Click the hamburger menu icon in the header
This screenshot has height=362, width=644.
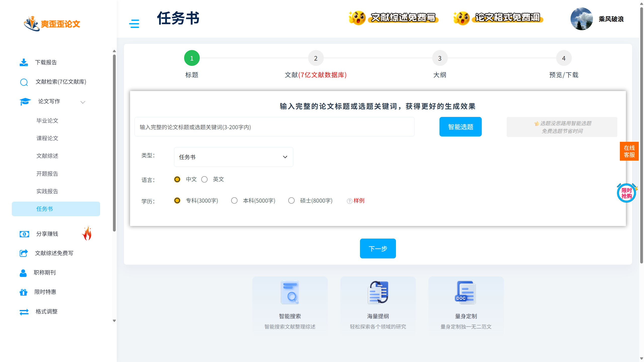(134, 24)
